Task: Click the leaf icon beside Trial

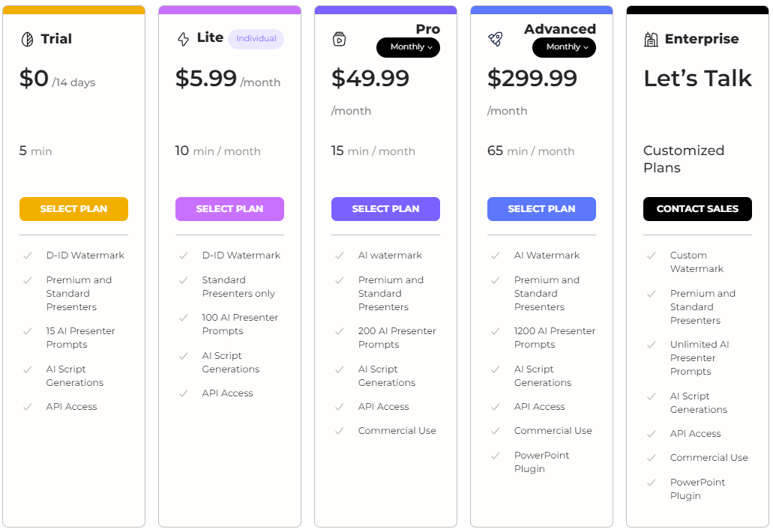Action: [28, 39]
